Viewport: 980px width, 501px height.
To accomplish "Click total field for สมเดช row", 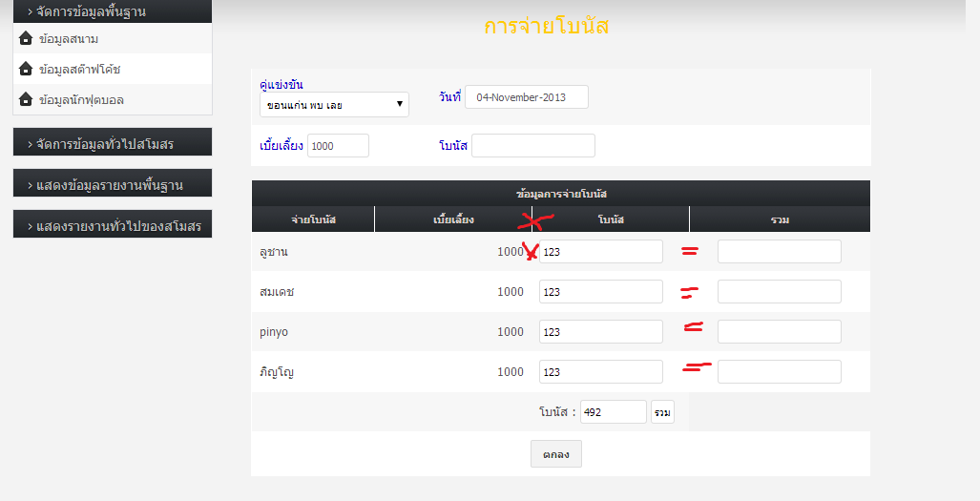I will coord(780,292).
